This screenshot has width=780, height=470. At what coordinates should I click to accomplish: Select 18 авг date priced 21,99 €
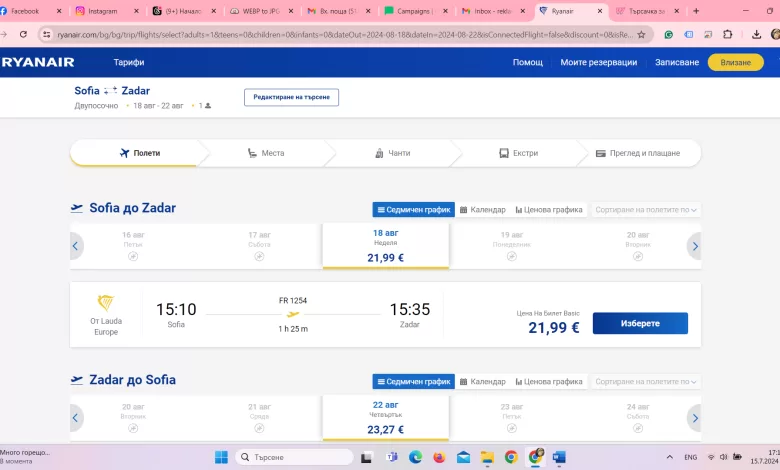386,246
